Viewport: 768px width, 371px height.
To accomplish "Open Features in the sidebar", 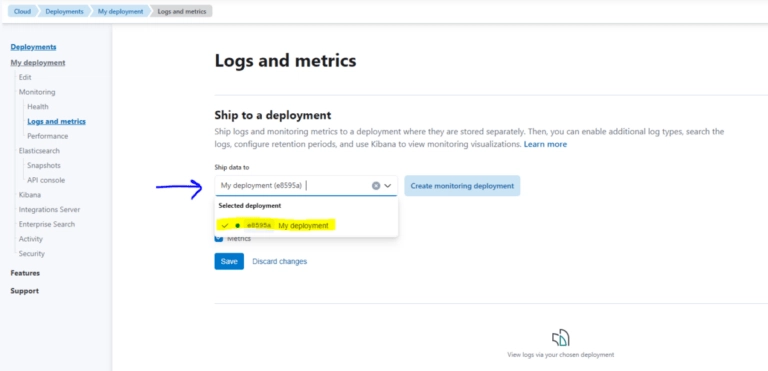I will (25, 273).
